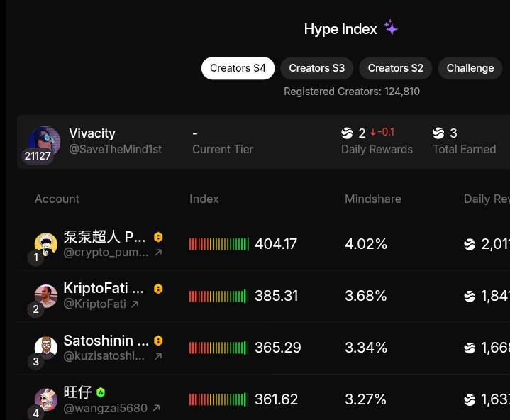Click the 404.17 index value
Image resolution: width=510 pixels, height=420 pixels.
point(276,244)
